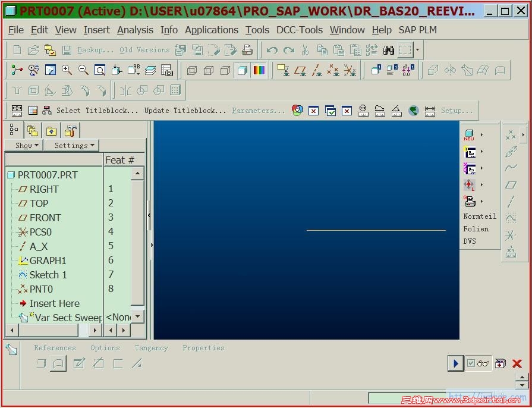The width and height of the screenshot is (532, 408).
Task: Open the Analysis menu
Action: pos(135,30)
